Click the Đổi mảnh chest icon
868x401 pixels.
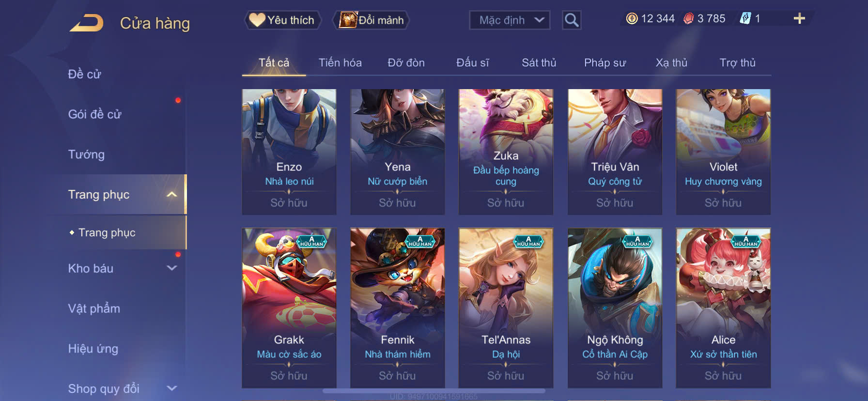pyautogui.click(x=348, y=20)
